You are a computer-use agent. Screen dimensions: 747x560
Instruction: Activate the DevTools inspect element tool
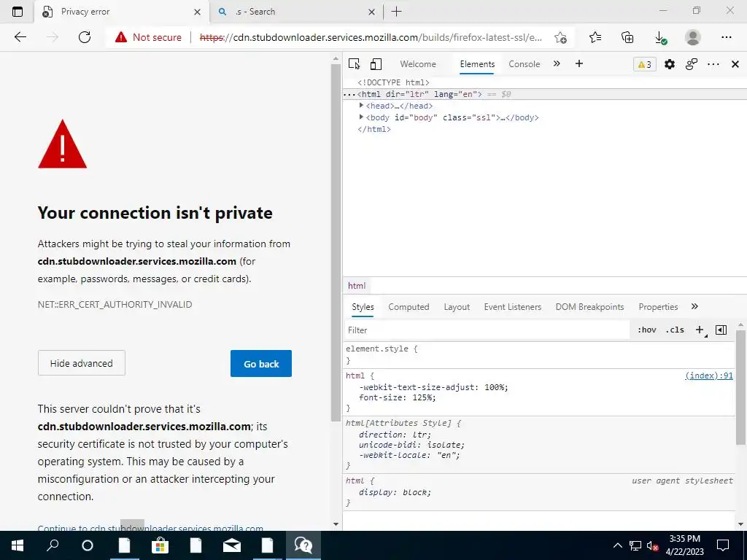354,64
